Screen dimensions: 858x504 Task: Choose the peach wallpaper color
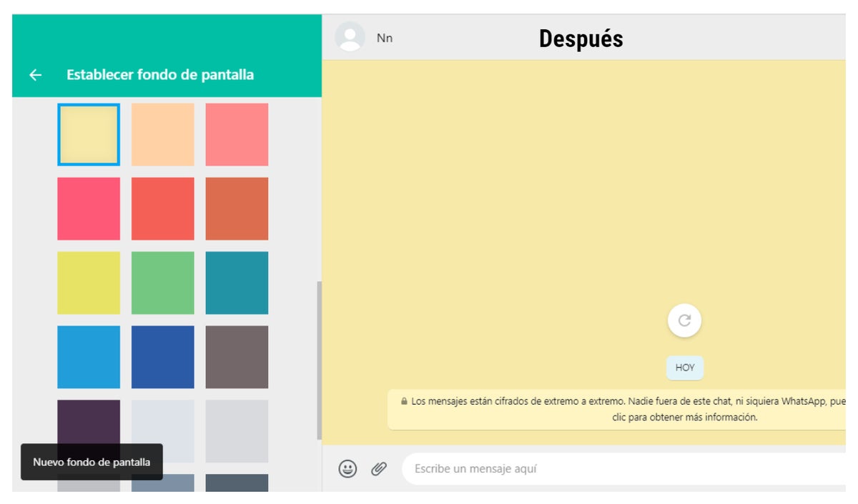(x=162, y=134)
